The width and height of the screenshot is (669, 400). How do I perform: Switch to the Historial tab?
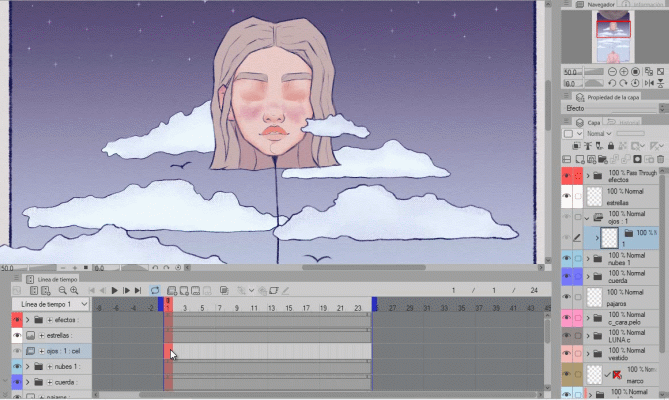click(x=624, y=122)
